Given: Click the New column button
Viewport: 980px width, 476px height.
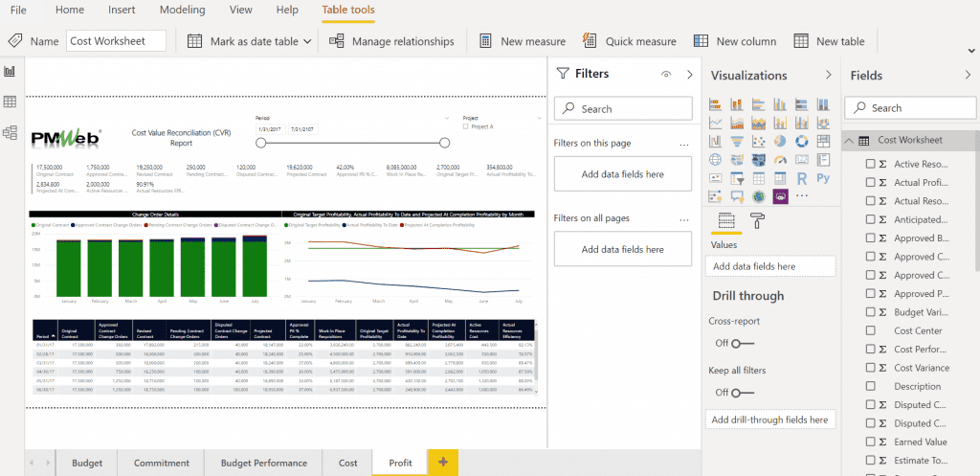Looking at the screenshot, I should (x=735, y=41).
